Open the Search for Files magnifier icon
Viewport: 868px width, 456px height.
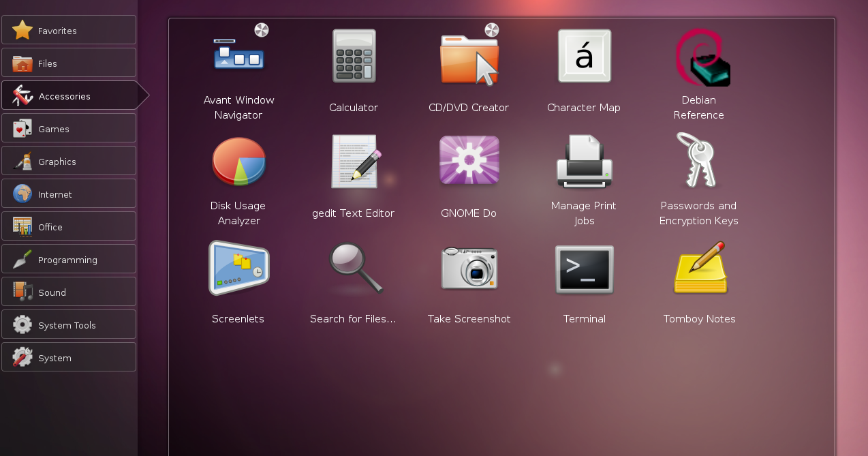pyautogui.click(x=356, y=268)
